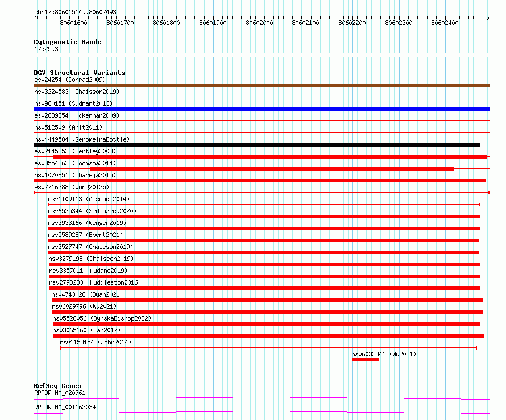
Task: Click the 17q25.3 band label
Action: (46, 49)
